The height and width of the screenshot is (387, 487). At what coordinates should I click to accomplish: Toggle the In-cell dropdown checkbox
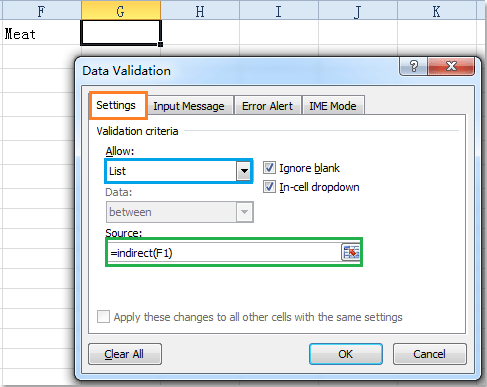click(269, 187)
